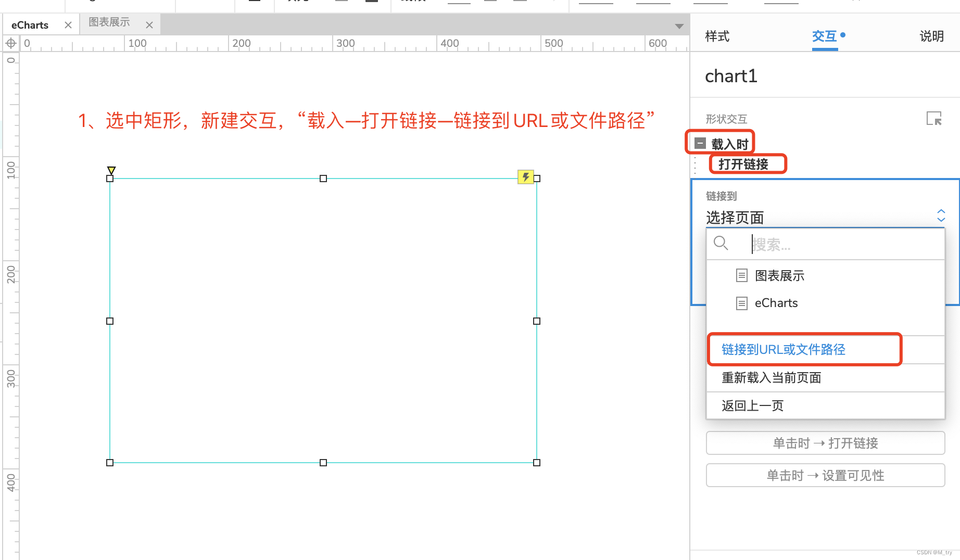Switch to the 图表展示 page tab
The width and height of the screenshot is (960, 560).
[x=109, y=22]
